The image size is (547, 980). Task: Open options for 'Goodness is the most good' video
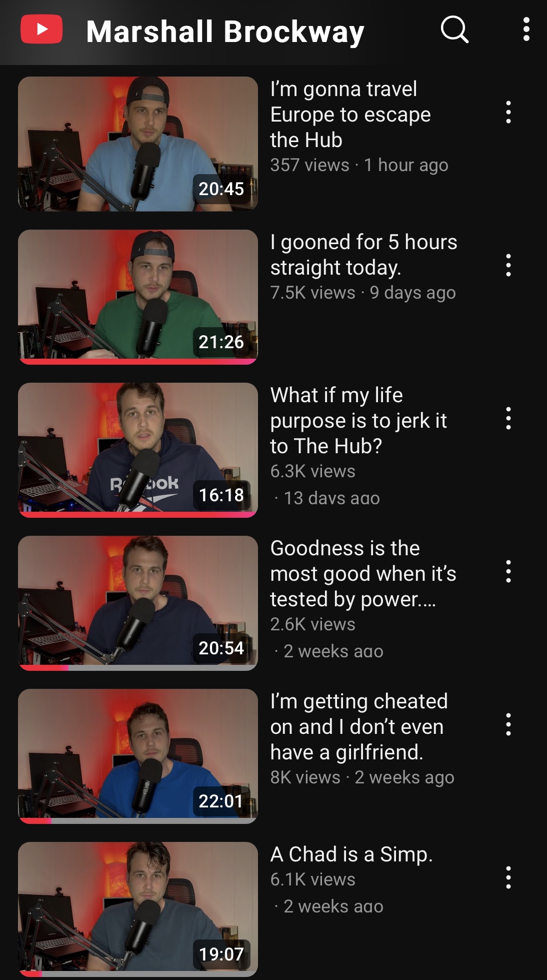point(508,571)
